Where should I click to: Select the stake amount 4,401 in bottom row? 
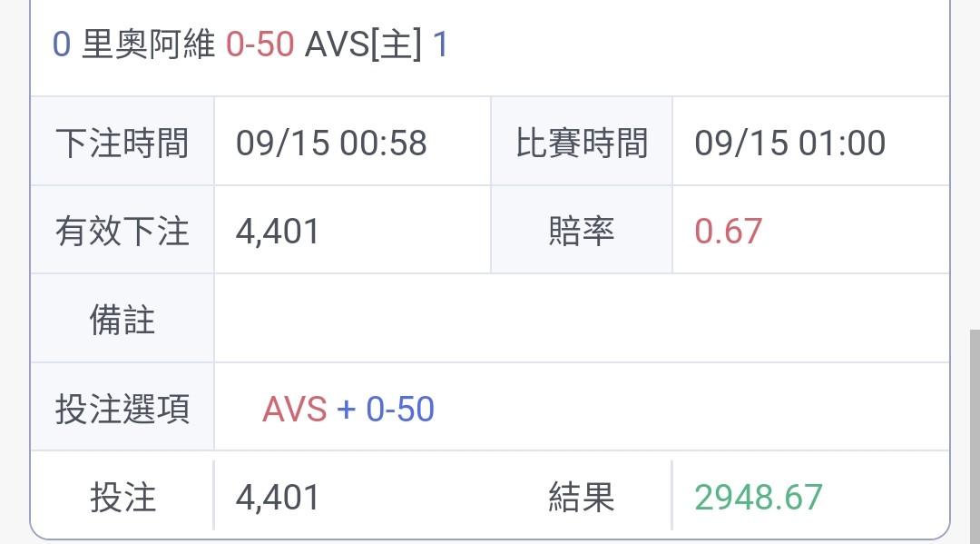tap(278, 498)
